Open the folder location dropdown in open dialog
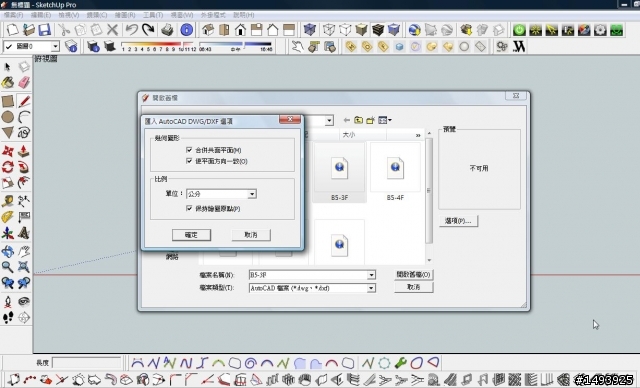Screen dimensions: 640x388 click(329, 120)
